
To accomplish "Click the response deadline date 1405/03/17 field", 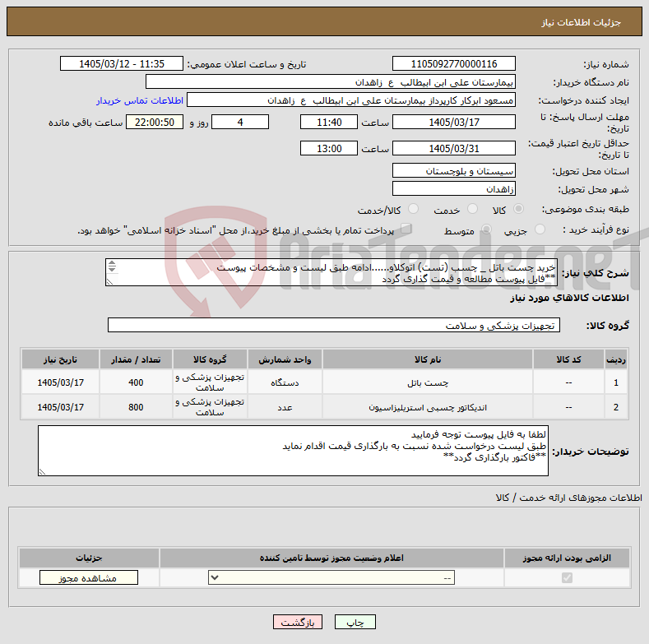I will 453,122.
